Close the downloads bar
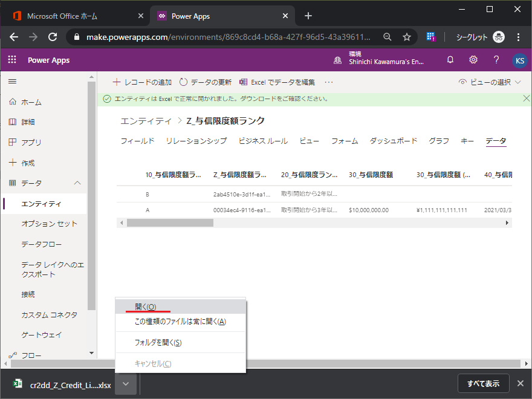The image size is (532, 399). pos(521,383)
